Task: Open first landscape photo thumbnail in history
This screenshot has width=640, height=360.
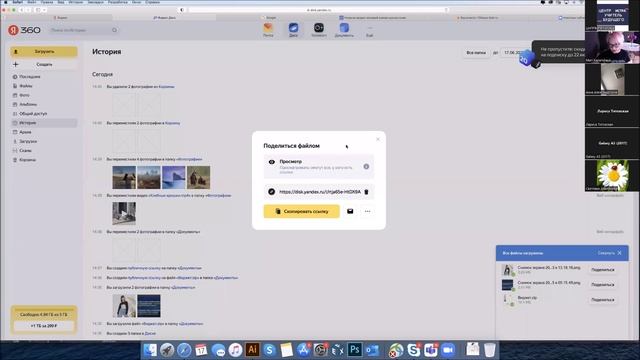Action: [124, 178]
